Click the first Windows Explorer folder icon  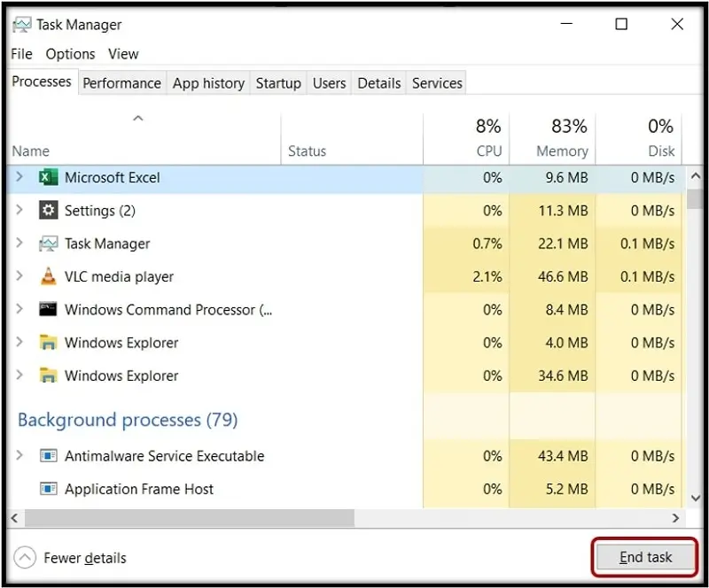[47, 343]
